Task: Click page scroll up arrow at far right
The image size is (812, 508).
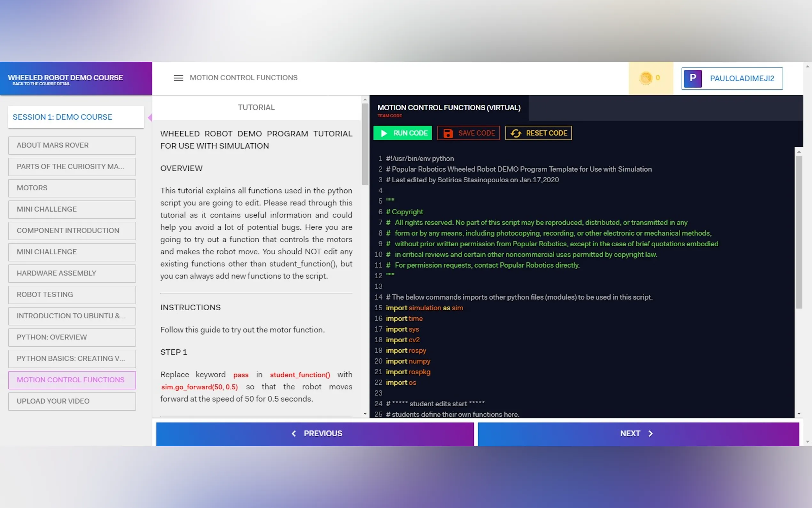Action: pos(807,67)
